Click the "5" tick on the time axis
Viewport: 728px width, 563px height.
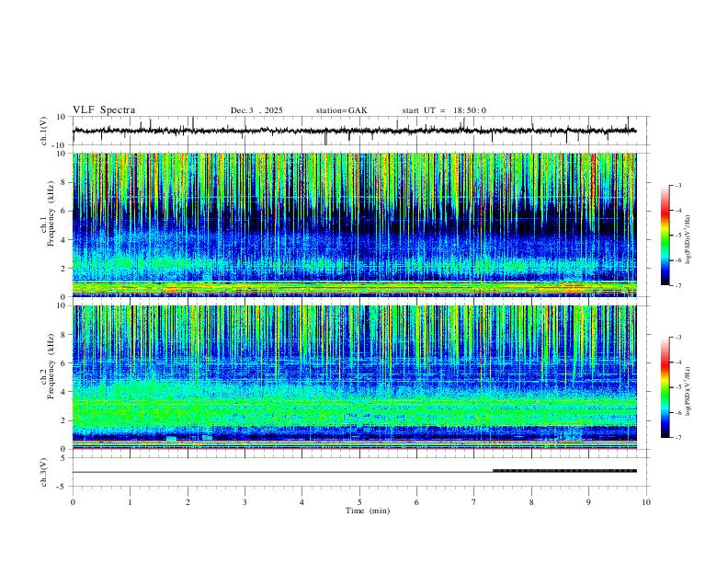(x=359, y=502)
